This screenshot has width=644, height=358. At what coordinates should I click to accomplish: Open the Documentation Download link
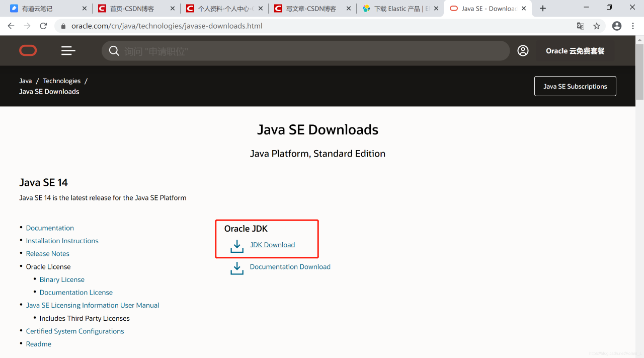pos(290,267)
